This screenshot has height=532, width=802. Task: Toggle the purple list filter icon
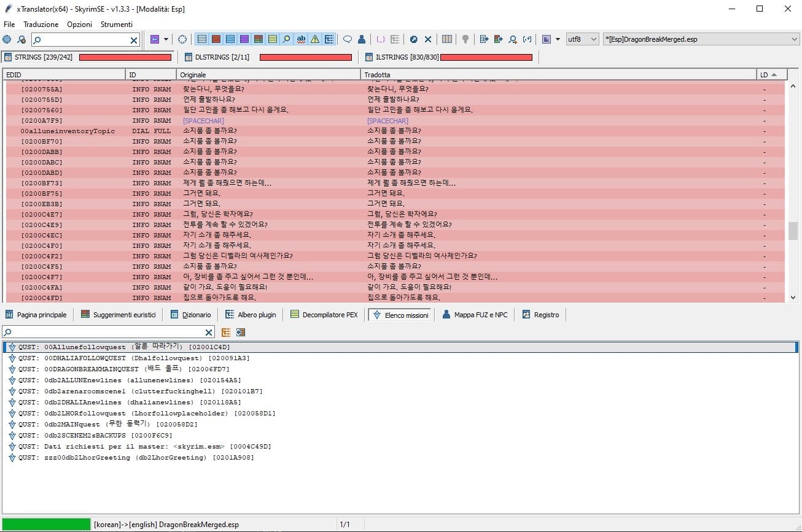tap(244, 39)
